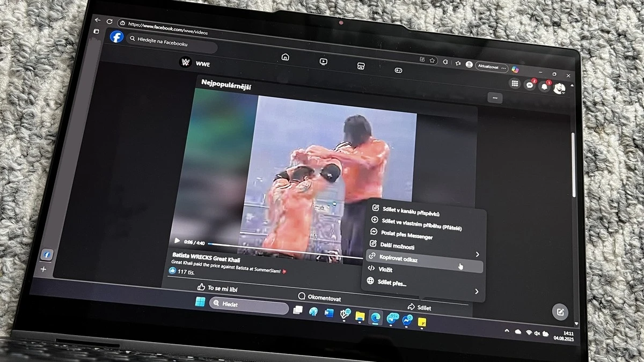
Task: Open the Facebook Home feed icon
Action: [x=285, y=57]
